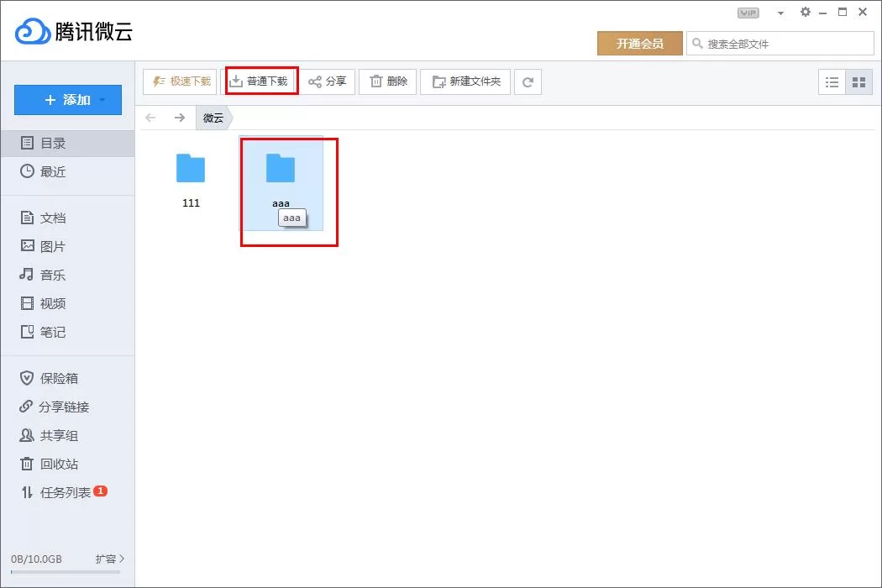Switch to list view layout

[x=832, y=82]
